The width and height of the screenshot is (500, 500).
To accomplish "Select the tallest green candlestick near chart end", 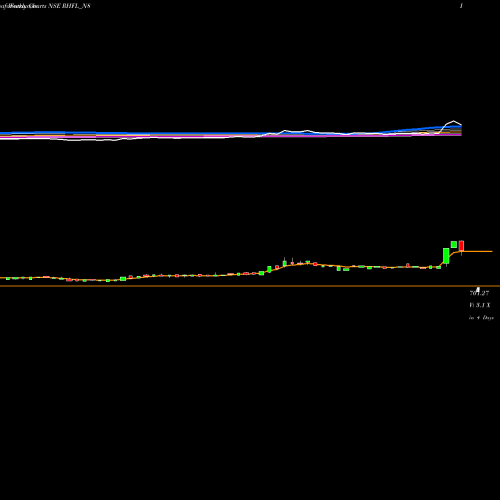I will click(x=446, y=256).
